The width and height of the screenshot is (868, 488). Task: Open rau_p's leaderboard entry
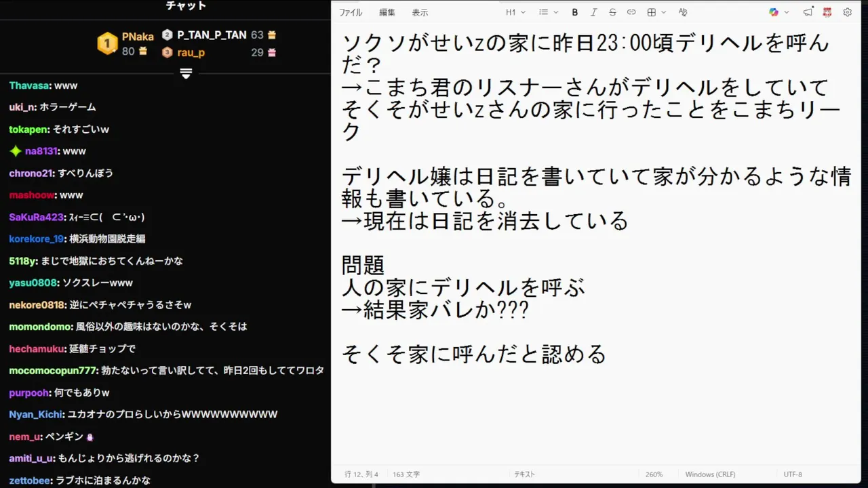219,52
